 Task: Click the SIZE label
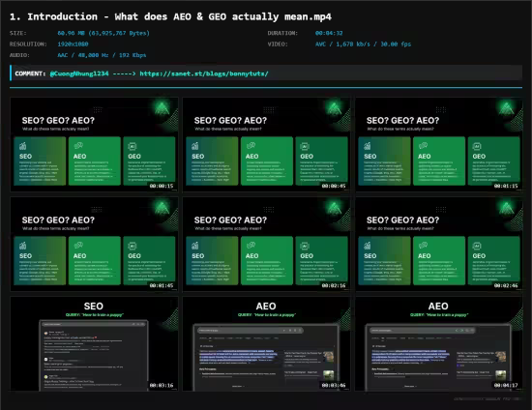pyautogui.click(x=18, y=33)
